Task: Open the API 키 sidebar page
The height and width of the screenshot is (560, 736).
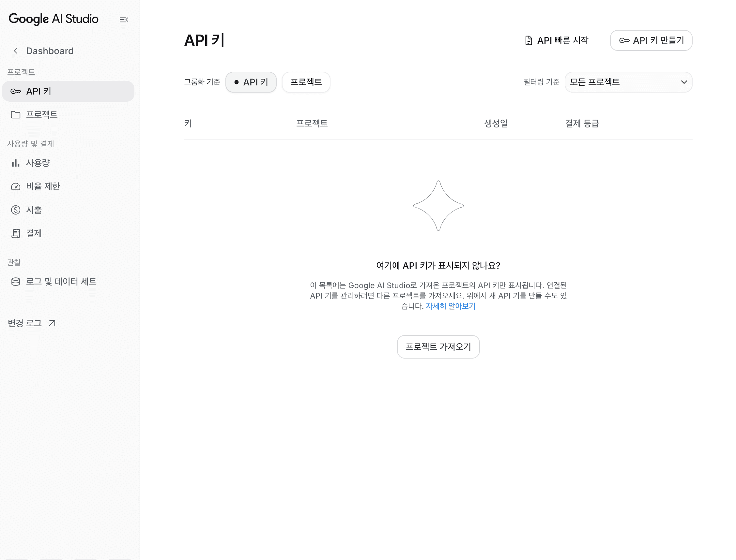Action: click(x=68, y=91)
